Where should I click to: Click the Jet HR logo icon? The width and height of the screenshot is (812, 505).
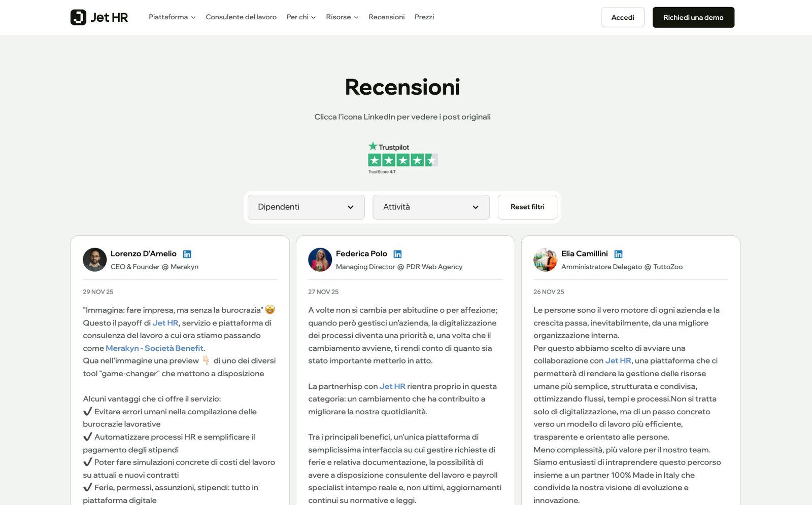click(78, 17)
